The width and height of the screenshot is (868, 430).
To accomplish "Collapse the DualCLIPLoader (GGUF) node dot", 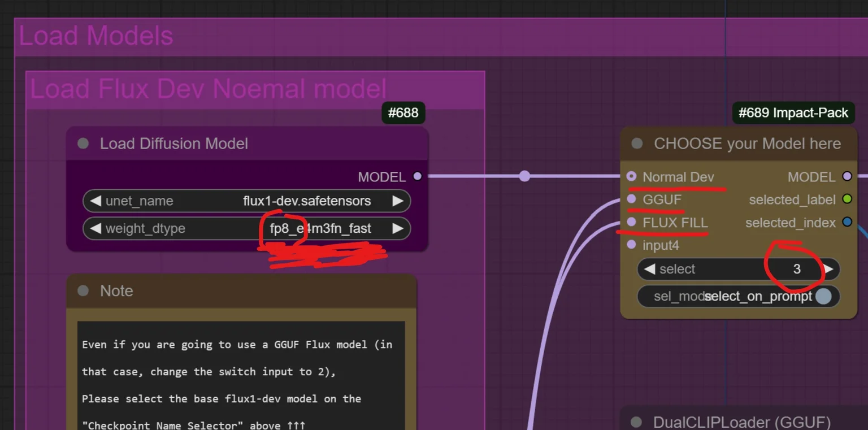I will (x=636, y=422).
